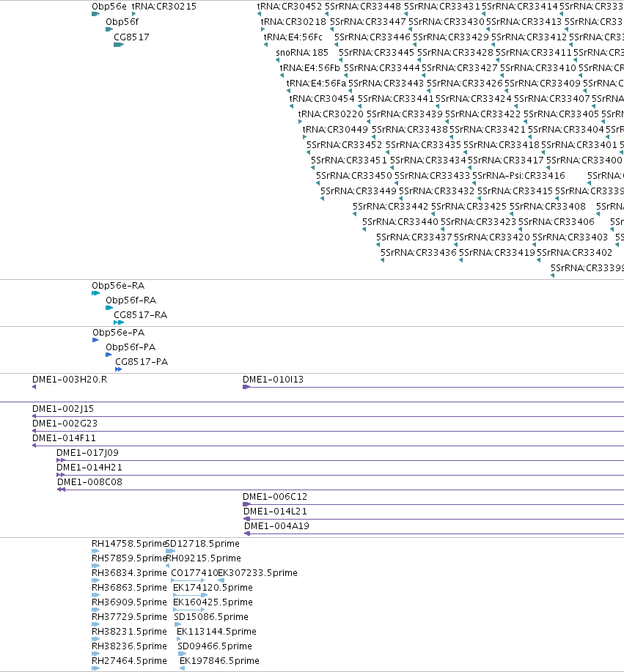The image size is (624, 672).
Task: Click the arrow glyph under DME1-003H20.R
Action: pos(34,387)
